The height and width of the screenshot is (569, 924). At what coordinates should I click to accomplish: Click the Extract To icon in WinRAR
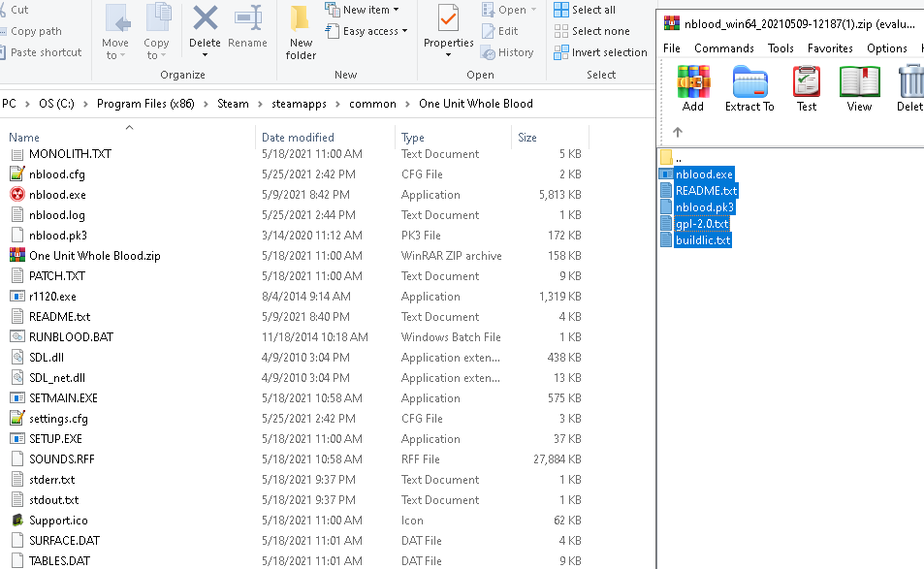pos(749,81)
